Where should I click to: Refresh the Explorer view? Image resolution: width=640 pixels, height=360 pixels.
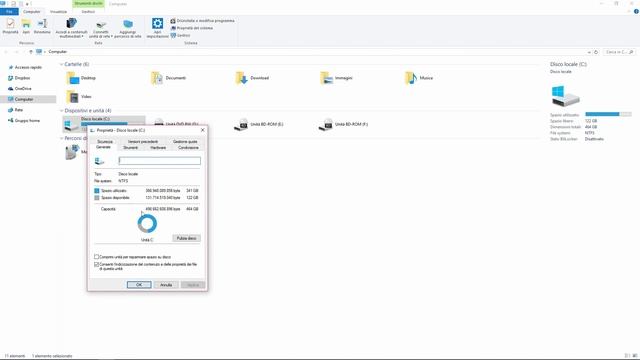tap(596, 52)
